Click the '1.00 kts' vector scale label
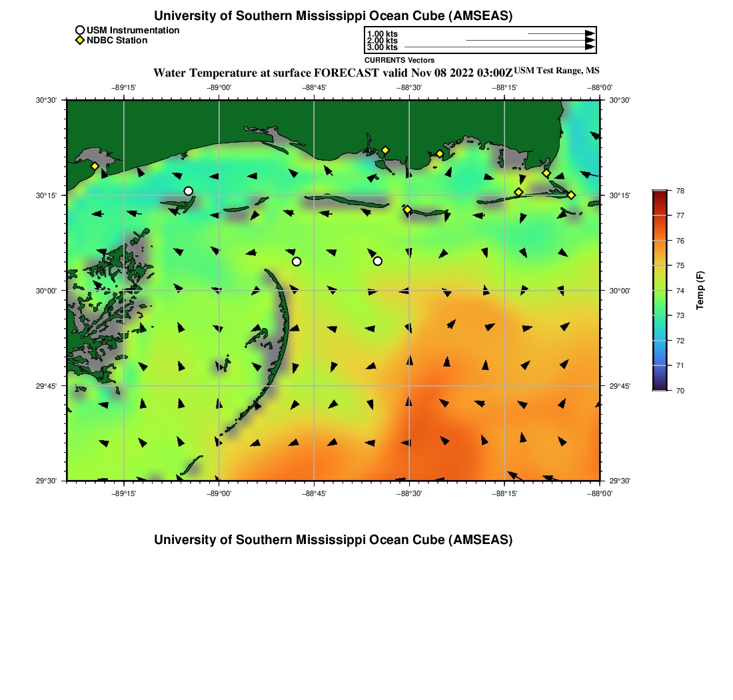The height and width of the screenshot is (700, 733). point(382,34)
